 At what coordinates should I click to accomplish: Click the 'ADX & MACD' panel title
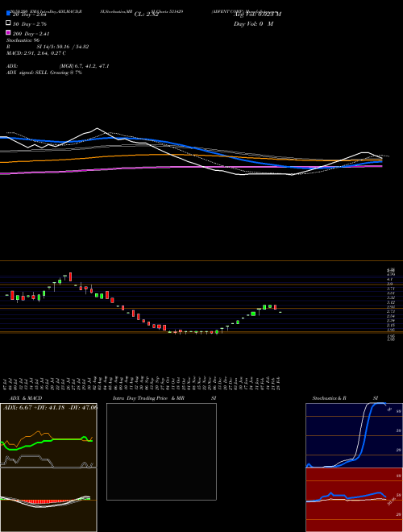(x=26, y=398)
